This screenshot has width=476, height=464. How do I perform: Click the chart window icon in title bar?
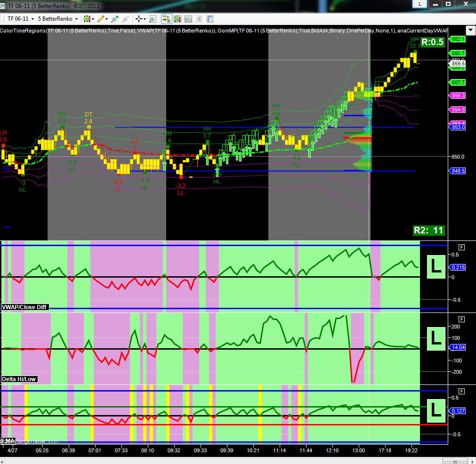coord(2,6)
